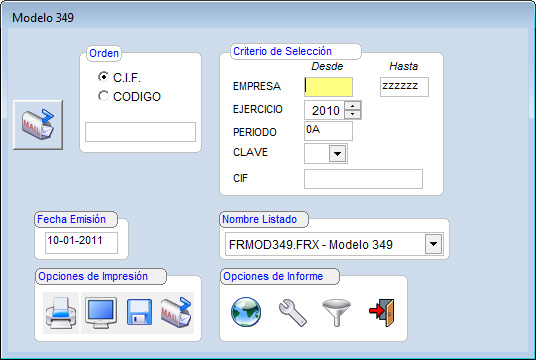
Task: Click the CIF input field
Action: point(363,179)
